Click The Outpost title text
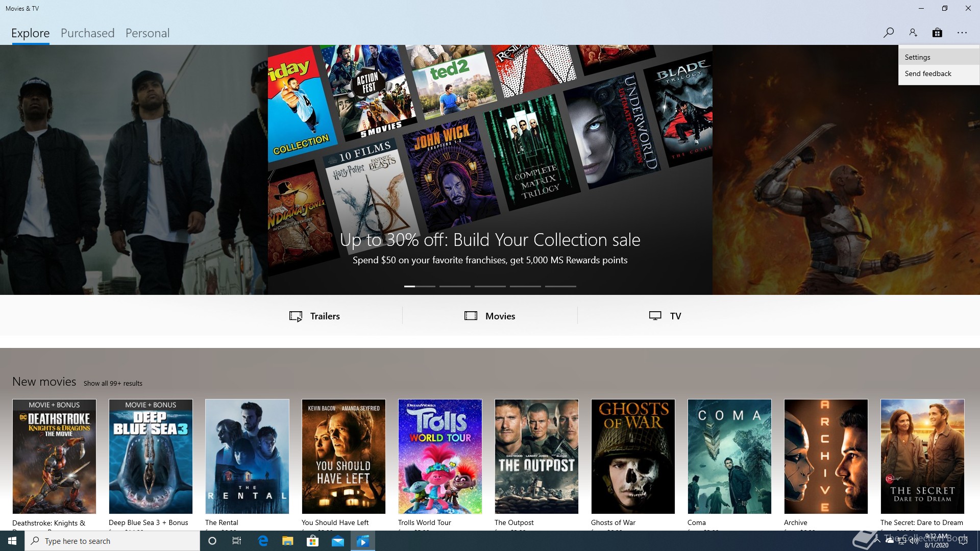 tap(514, 522)
